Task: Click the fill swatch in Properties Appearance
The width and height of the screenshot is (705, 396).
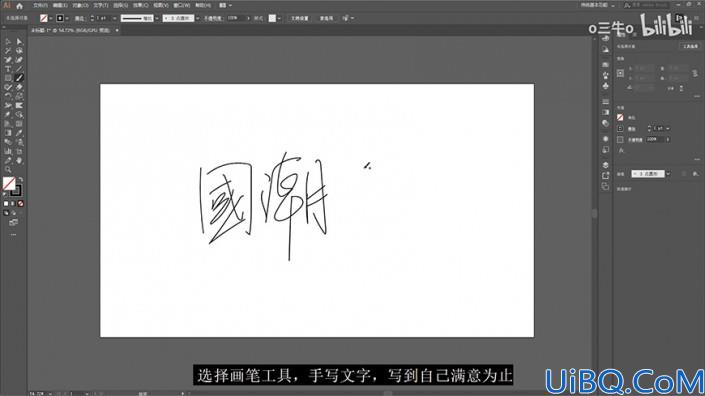Action: tap(620, 117)
